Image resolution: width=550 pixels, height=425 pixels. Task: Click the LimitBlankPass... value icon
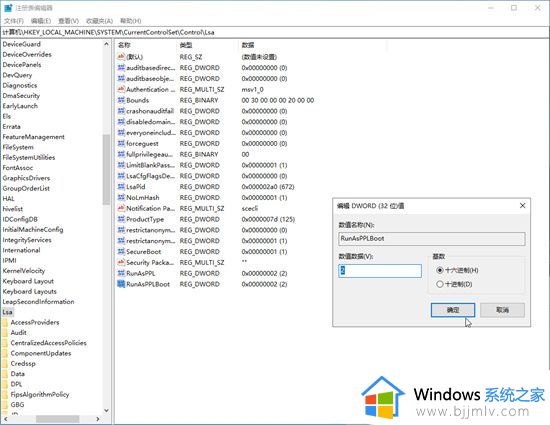click(x=121, y=165)
